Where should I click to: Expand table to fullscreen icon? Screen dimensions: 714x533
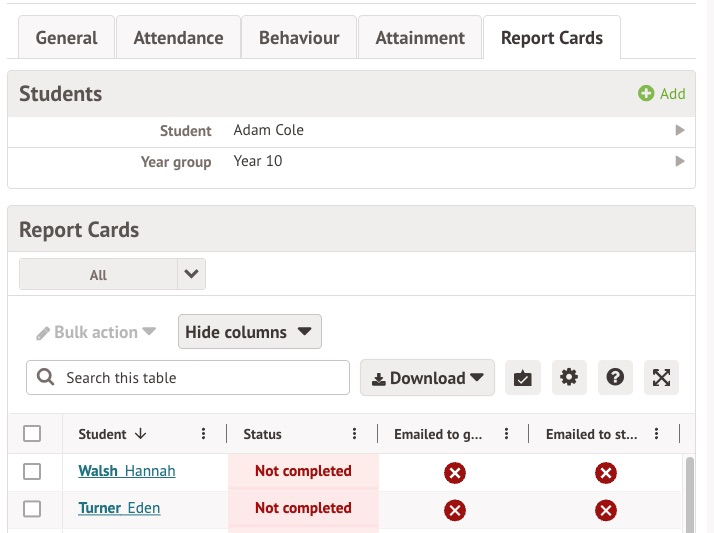(661, 378)
